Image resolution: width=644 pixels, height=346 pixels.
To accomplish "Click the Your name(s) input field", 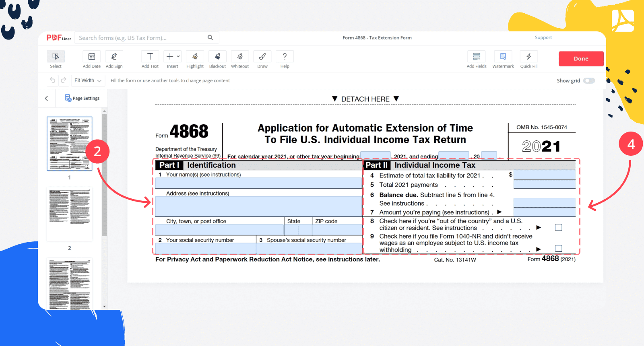I will (x=258, y=183).
